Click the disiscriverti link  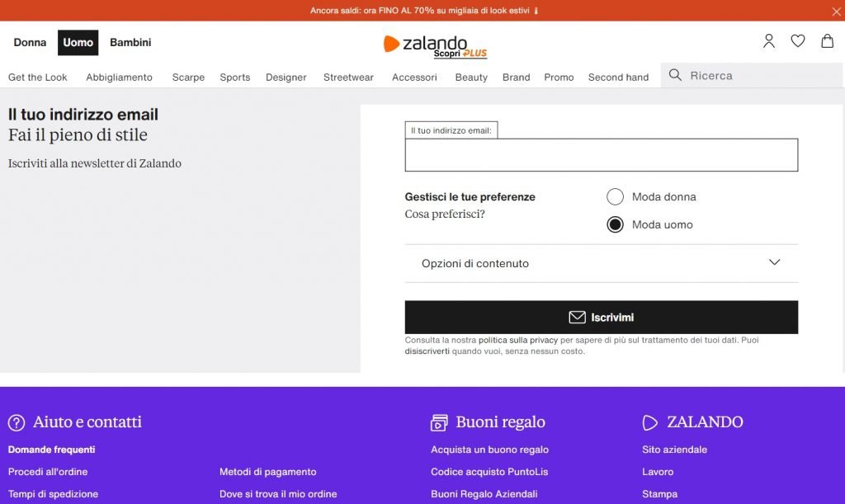[x=427, y=351]
